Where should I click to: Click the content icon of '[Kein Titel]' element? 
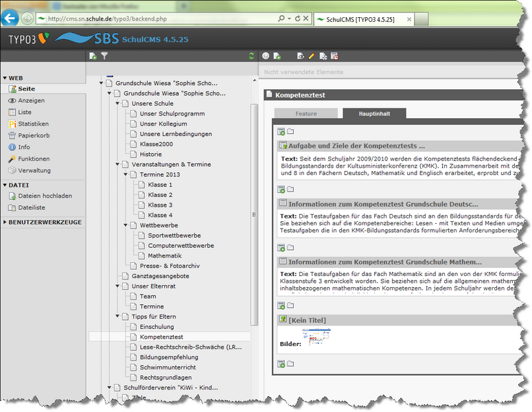(x=282, y=320)
